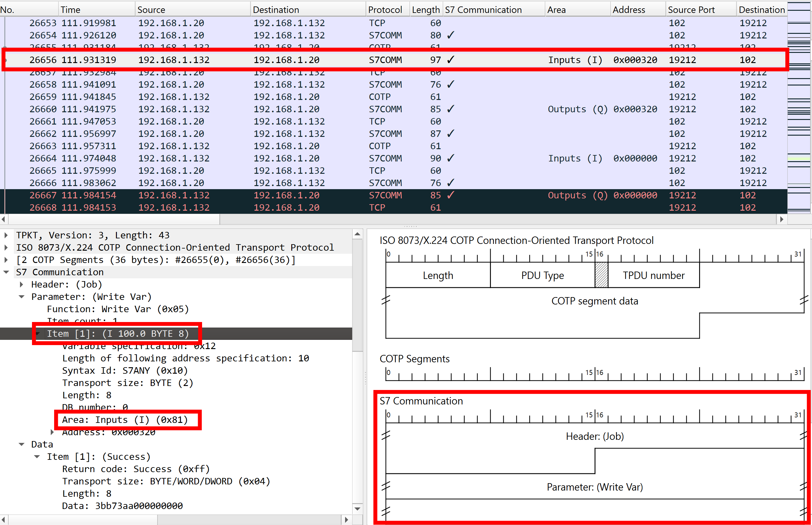The height and width of the screenshot is (525, 812).
Task: Expand the ISO 8073 COTP tree node
Action: [6, 248]
